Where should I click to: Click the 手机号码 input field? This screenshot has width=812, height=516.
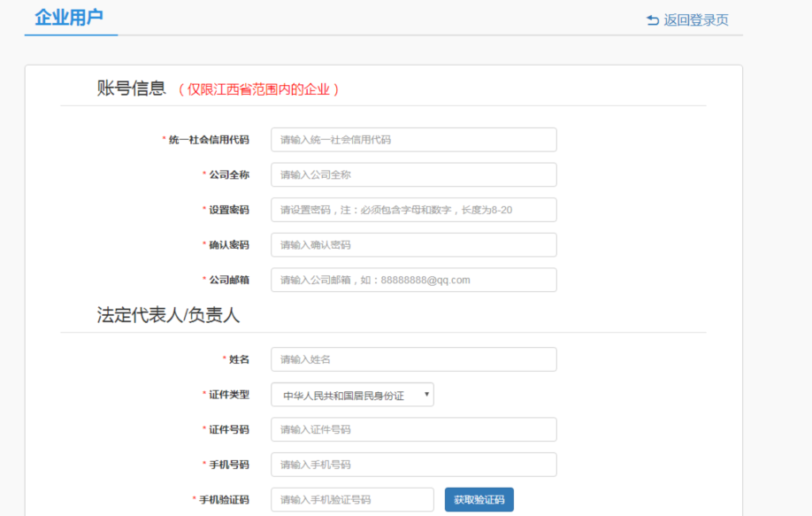pos(413,465)
